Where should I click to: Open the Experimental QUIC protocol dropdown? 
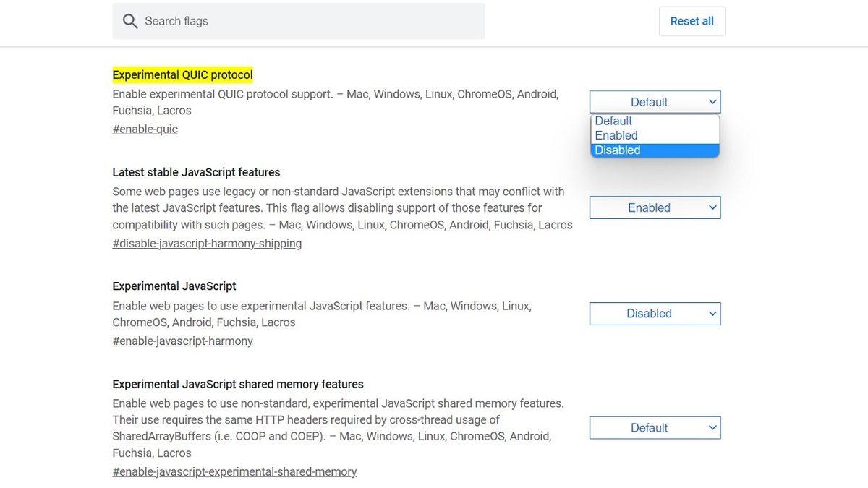click(655, 102)
